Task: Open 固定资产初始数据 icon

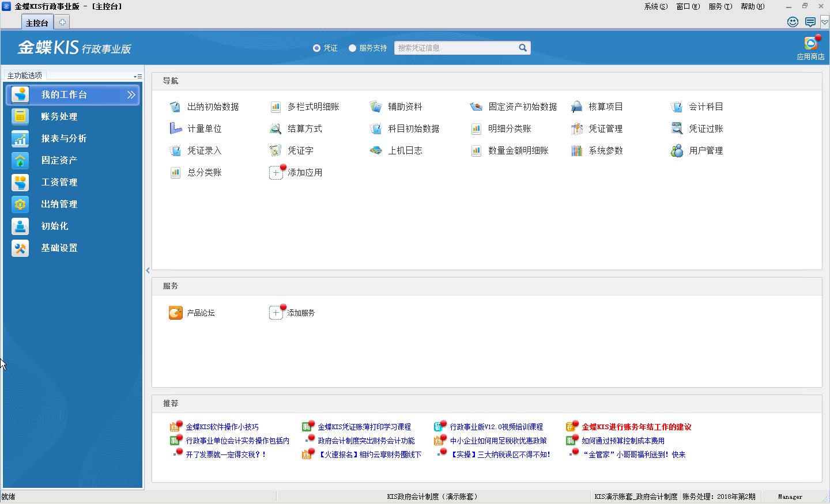Action: 476,107
